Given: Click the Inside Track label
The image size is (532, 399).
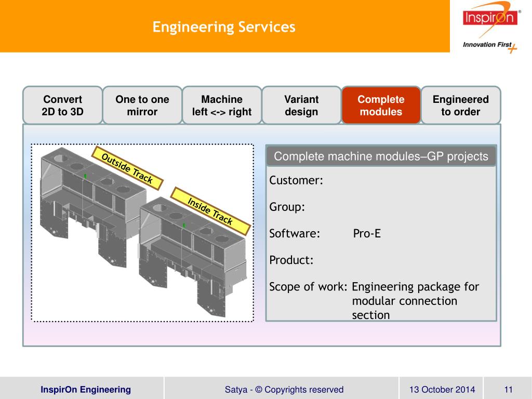Looking at the screenshot, I should pos(210,211).
